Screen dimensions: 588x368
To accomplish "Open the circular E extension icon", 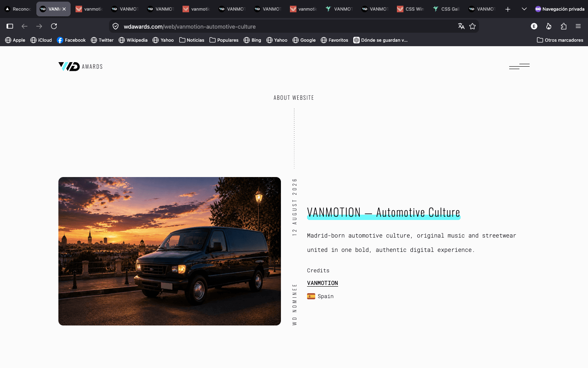I will click(534, 26).
